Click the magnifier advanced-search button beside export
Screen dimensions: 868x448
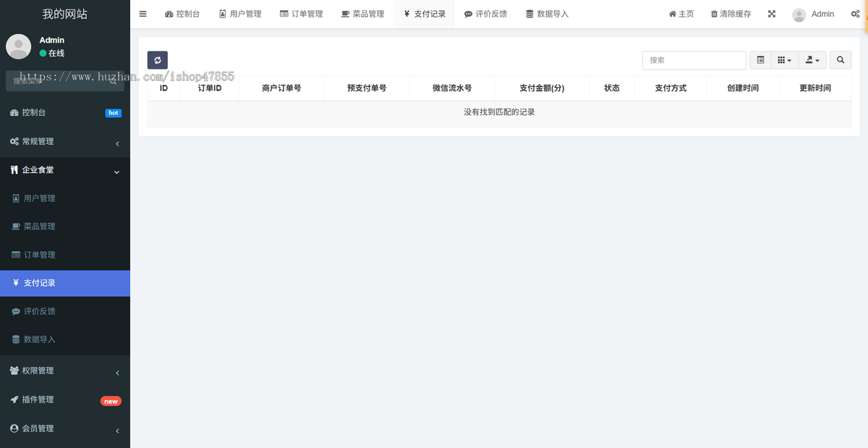tap(840, 60)
